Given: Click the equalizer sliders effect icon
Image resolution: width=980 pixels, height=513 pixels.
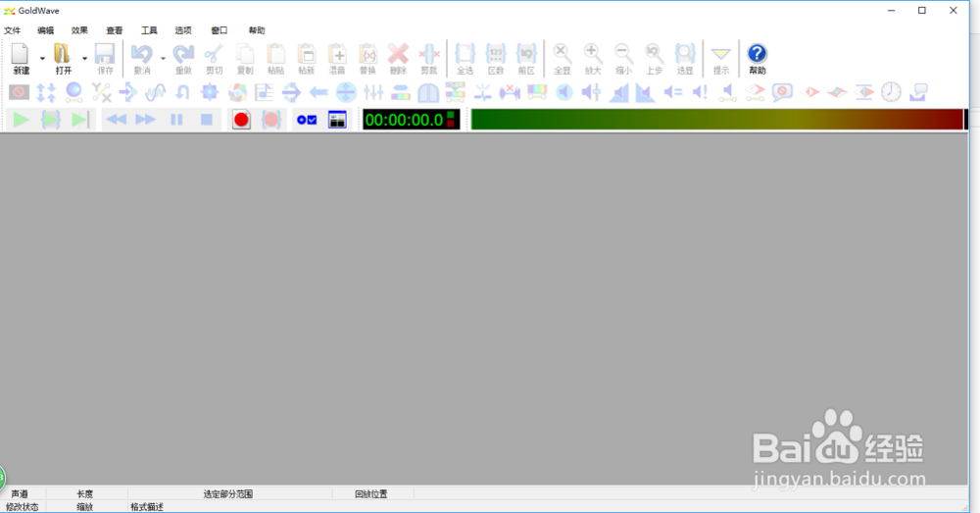Looking at the screenshot, I should pyautogui.click(x=373, y=92).
